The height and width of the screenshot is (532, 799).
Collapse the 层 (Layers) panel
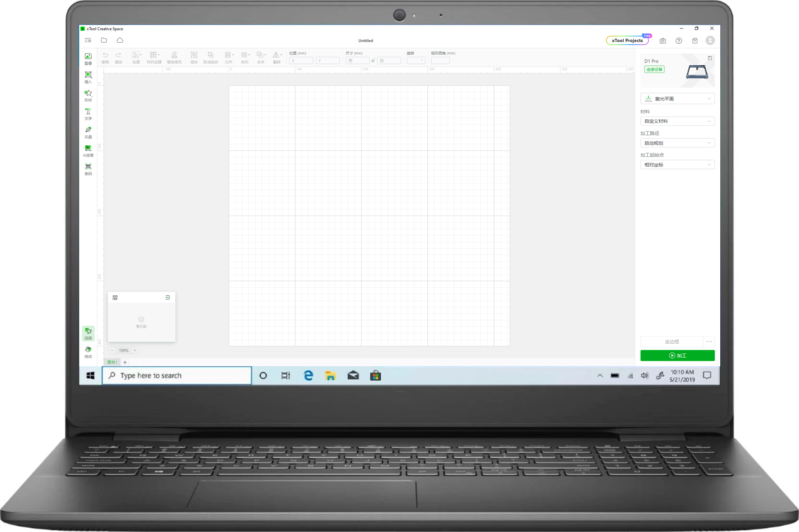click(168, 298)
